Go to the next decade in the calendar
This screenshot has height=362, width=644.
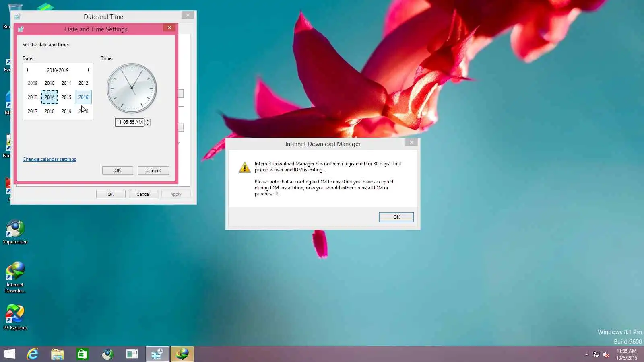[89, 70]
